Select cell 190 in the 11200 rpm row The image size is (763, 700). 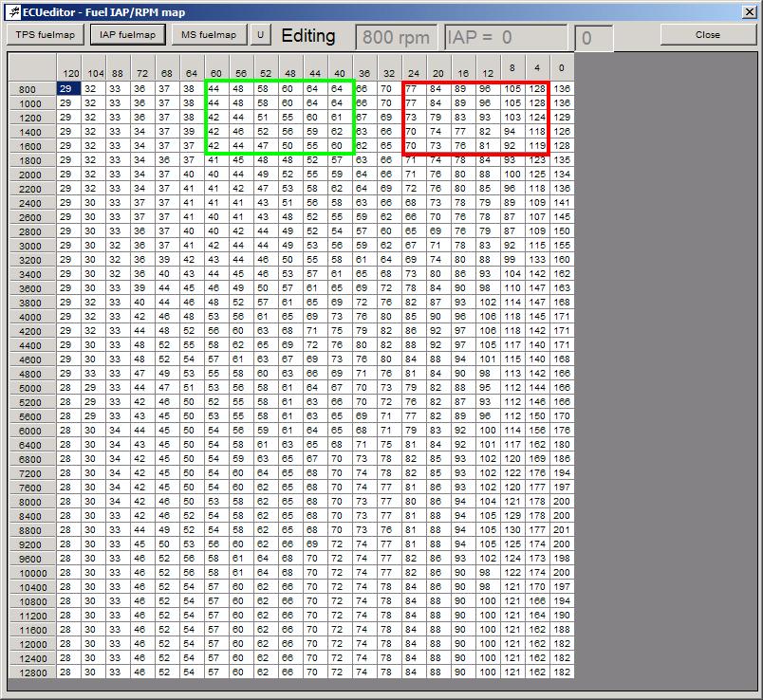pyautogui.click(x=562, y=616)
